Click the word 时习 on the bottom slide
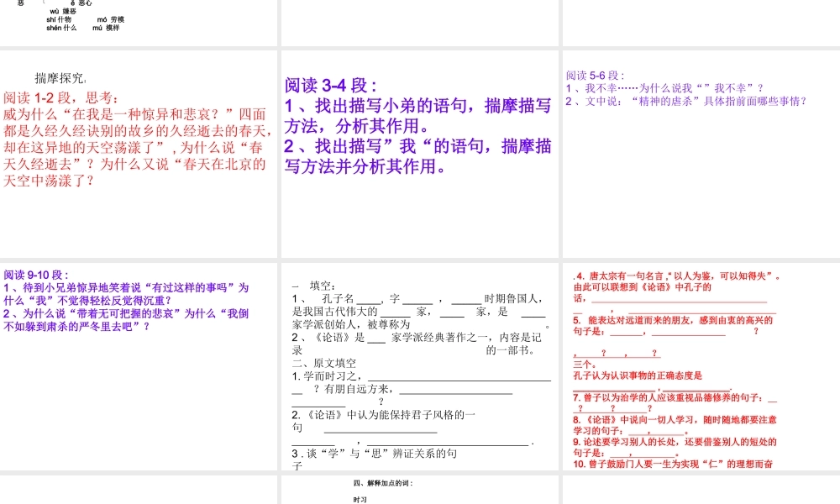 [360, 500]
